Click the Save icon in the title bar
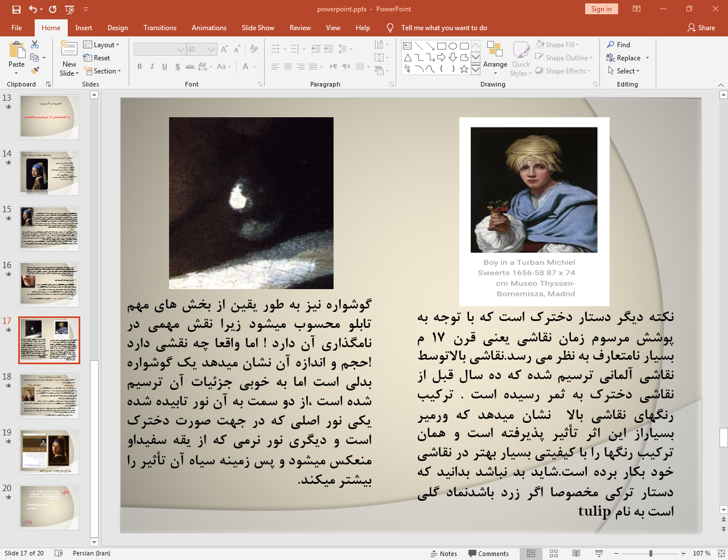Screen dimensions: 728x560 coord(16,9)
